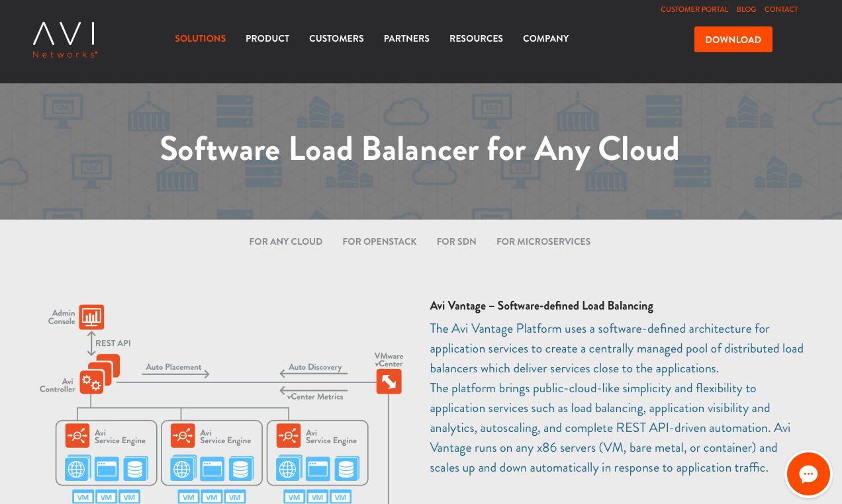This screenshot has width=842, height=504.
Task: Click the orange Download button
Action: 733,40
